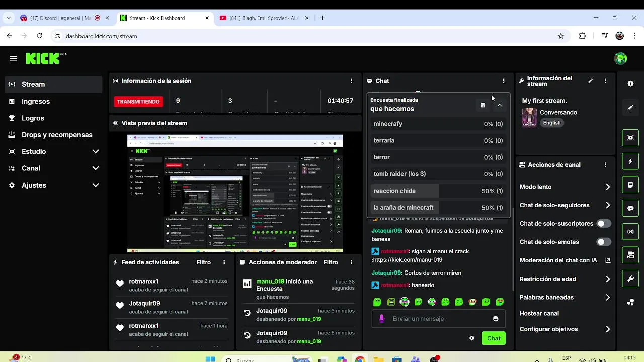Click the la araña de minecraft poll bar
The height and width of the screenshot is (362, 644).
pyautogui.click(x=438, y=208)
